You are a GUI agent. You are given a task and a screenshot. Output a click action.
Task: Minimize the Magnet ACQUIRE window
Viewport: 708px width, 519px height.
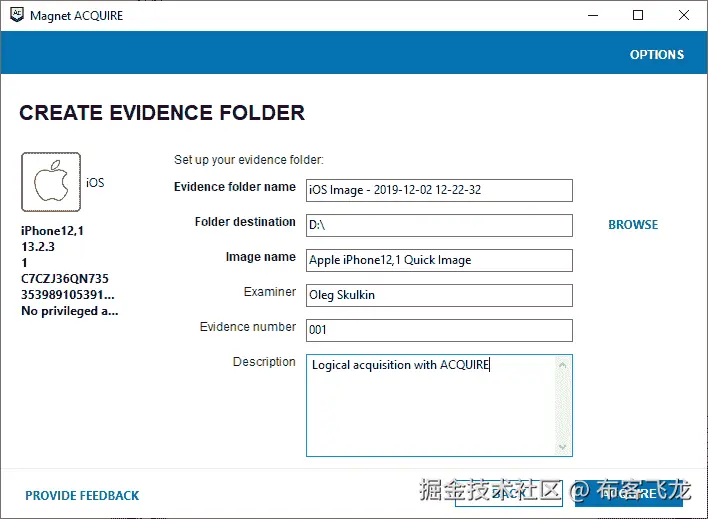pos(593,15)
